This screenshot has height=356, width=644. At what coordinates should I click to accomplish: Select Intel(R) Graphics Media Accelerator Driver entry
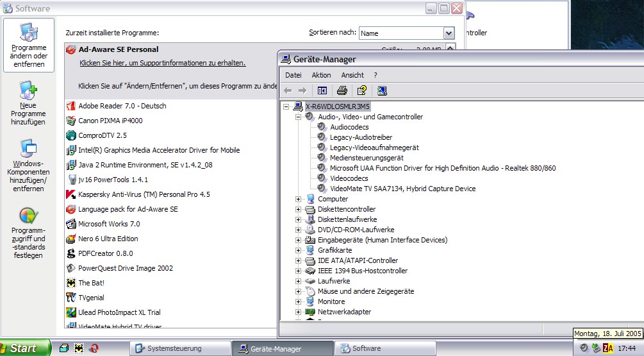click(159, 150)
